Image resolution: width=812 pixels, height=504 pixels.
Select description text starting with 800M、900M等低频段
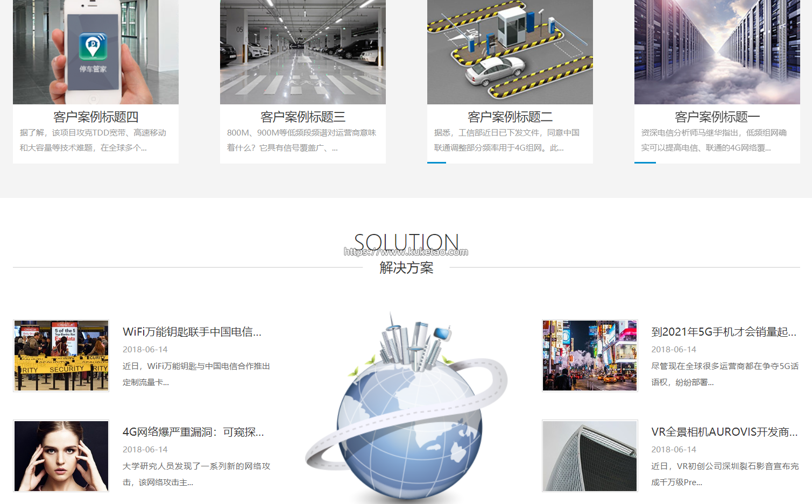click(301, 140)
